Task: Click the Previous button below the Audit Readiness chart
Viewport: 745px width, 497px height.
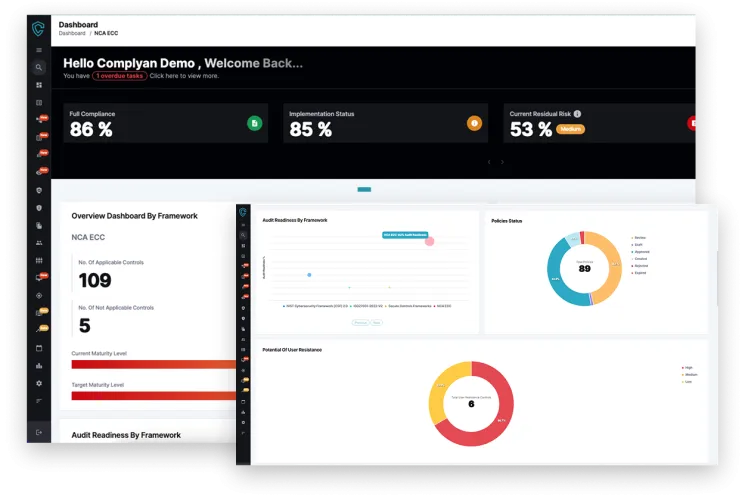Action: tap(360, 323)
